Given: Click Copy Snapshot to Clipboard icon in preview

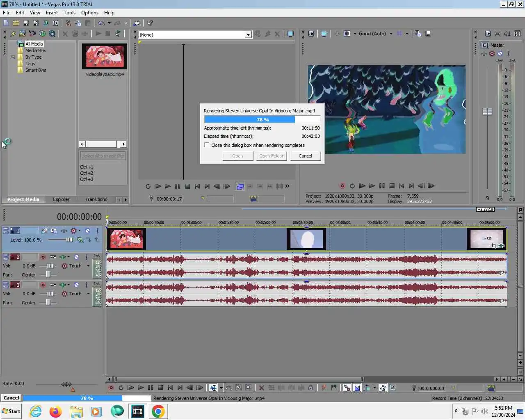Looking at the screenshot, I should tap(418, 34).
